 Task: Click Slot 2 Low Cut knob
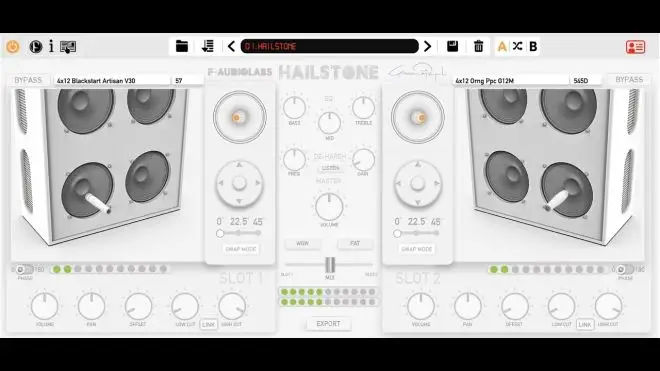pos(561,306)
